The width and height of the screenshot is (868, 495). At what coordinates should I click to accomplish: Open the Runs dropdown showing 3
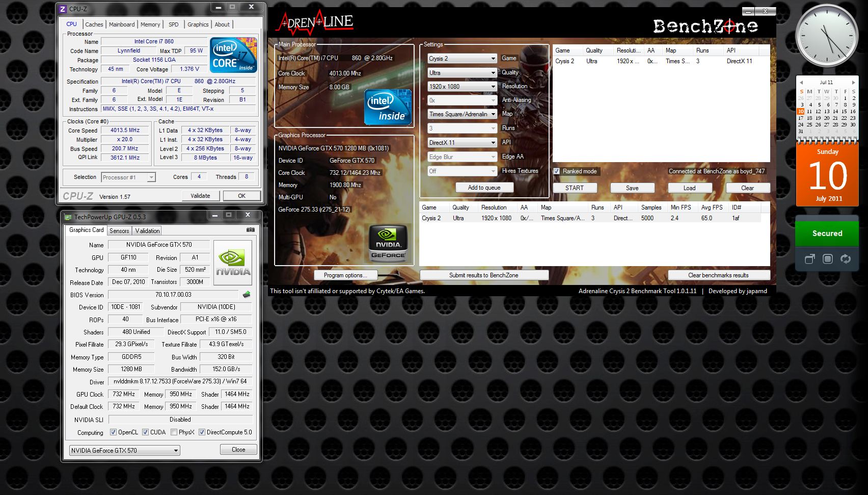point(462,128)
